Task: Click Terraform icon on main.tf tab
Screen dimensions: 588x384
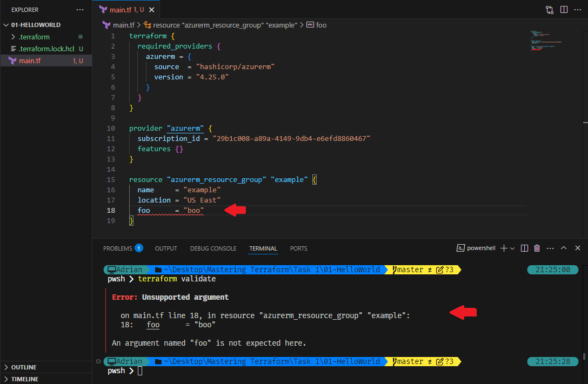Action: tap(103, 10)
